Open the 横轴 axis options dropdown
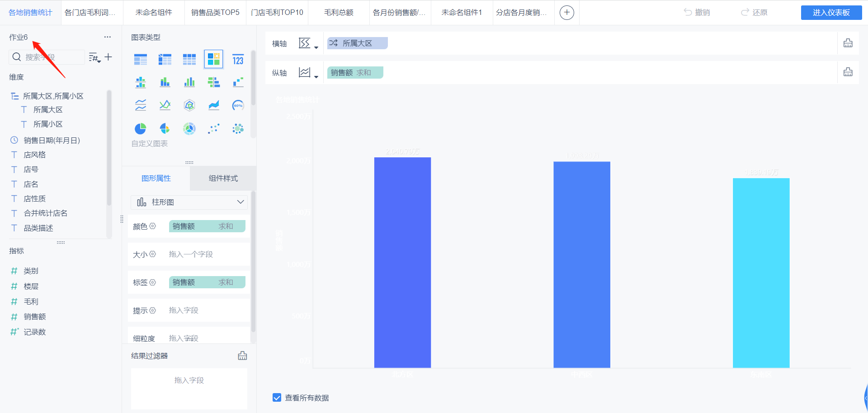The image size is (868, 413). coord(308,44)
